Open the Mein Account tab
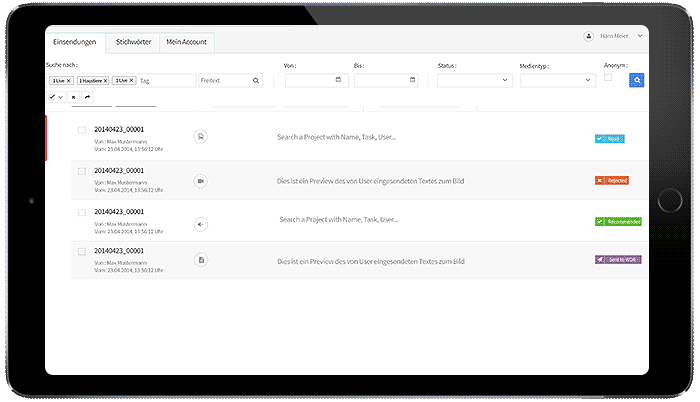Screen dimensions: 700x402 pos(187,42)
